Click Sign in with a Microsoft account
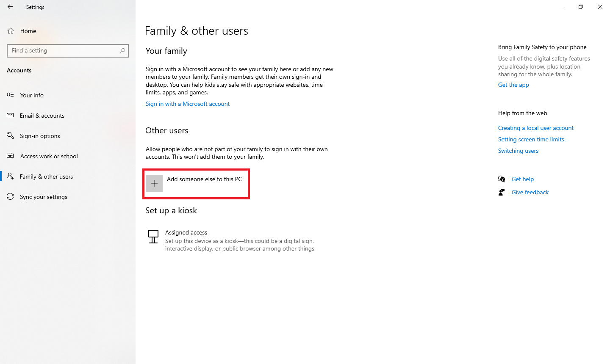This screenshot has height=364, width=610. [188, 104]
